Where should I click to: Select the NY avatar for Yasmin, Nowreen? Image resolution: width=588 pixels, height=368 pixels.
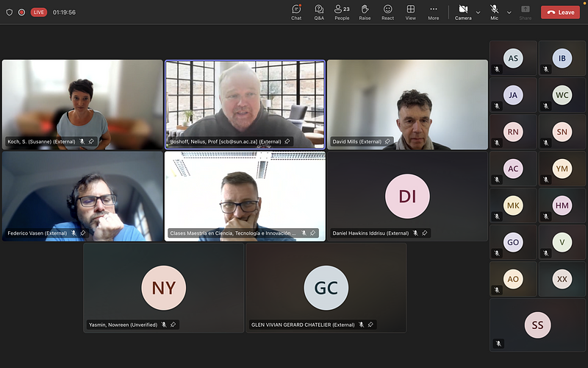coord(163,287)
